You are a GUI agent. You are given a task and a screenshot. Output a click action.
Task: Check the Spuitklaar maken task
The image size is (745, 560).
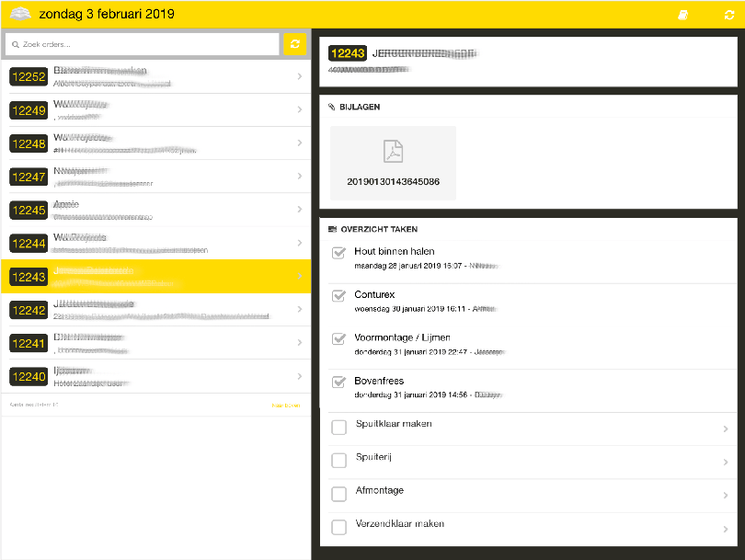pyautogui.click(x=338, y=428)
